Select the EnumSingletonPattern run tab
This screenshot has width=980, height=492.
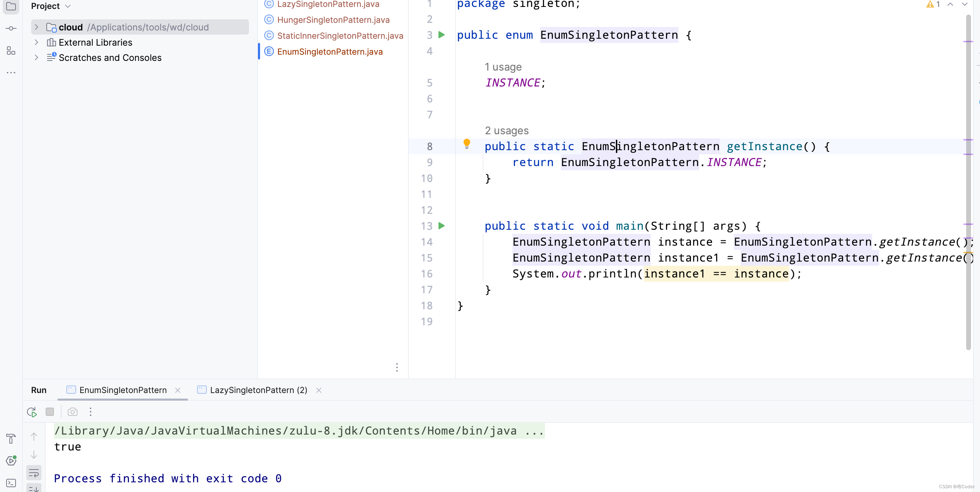(x=122, y=390)
